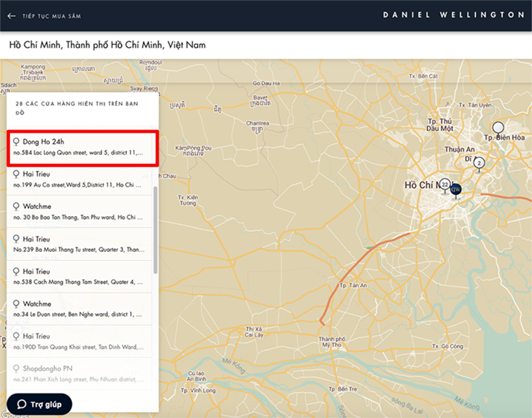Click pin icon beside Shopdongho PN
Screen dimensions: 532x418
point(16,369)
